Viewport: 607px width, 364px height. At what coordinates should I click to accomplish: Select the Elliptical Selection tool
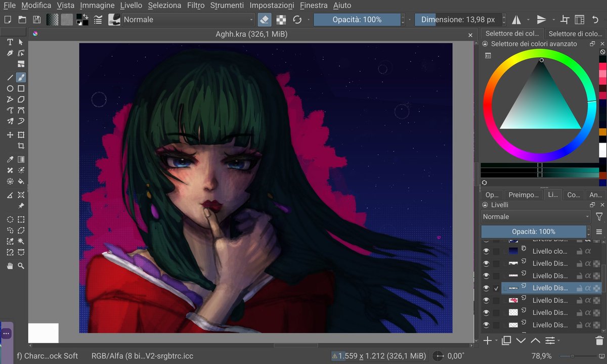coord(10,219)
